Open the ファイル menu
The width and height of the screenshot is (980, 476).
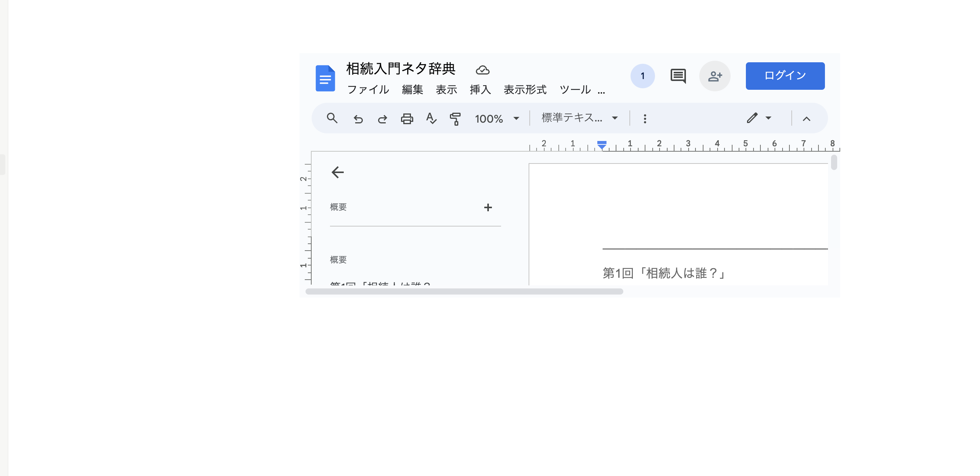[368, 89]
